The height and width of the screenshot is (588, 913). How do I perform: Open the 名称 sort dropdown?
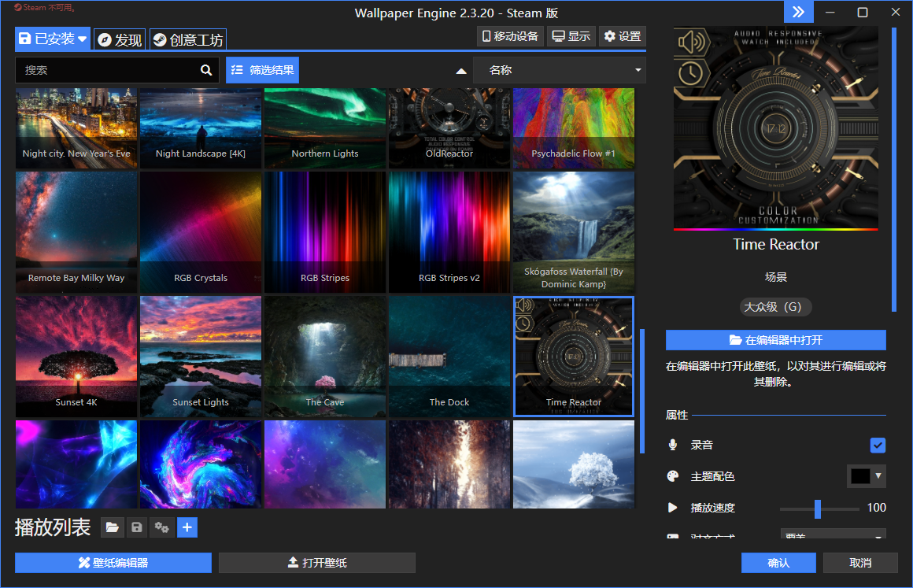560,70
